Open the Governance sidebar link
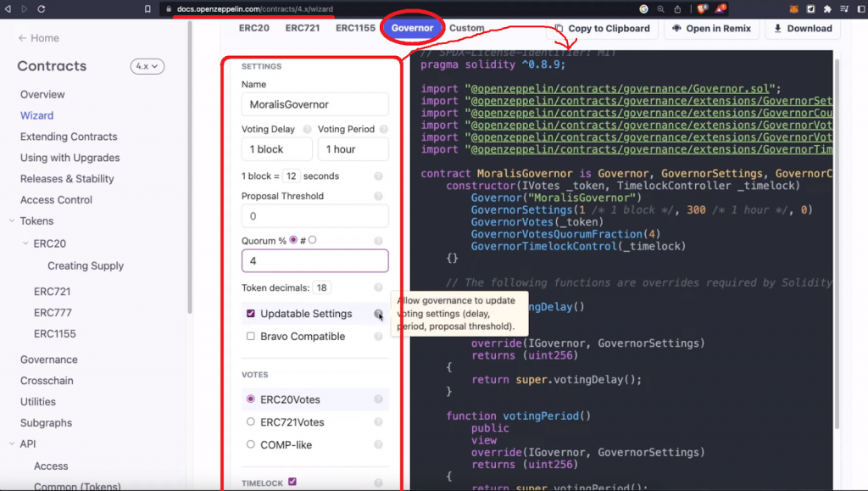This screenshot has width=868, height=491. point(48,360)
